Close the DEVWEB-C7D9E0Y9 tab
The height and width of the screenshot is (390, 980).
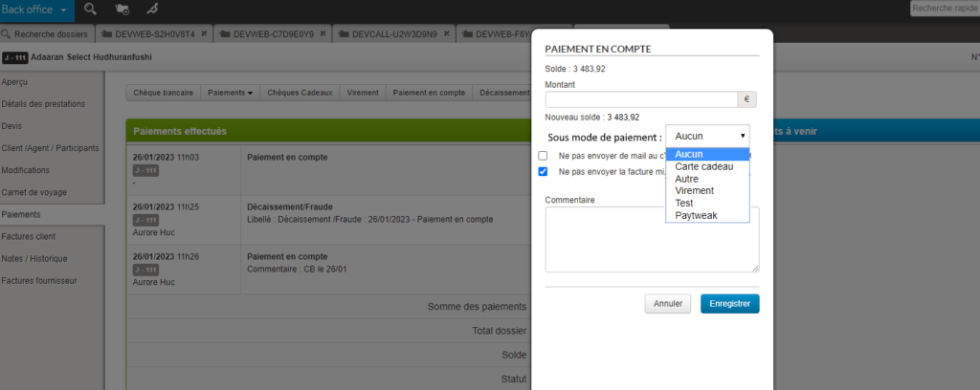click(323, 33)
